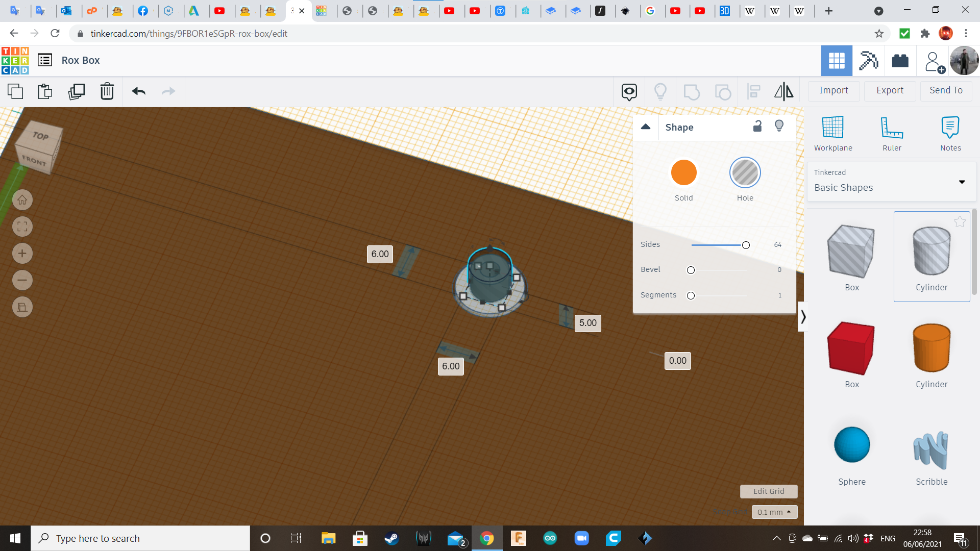The image size is (980, 551).
Task: Click the Duplicate and repeat icon
Action: point(77,91)
